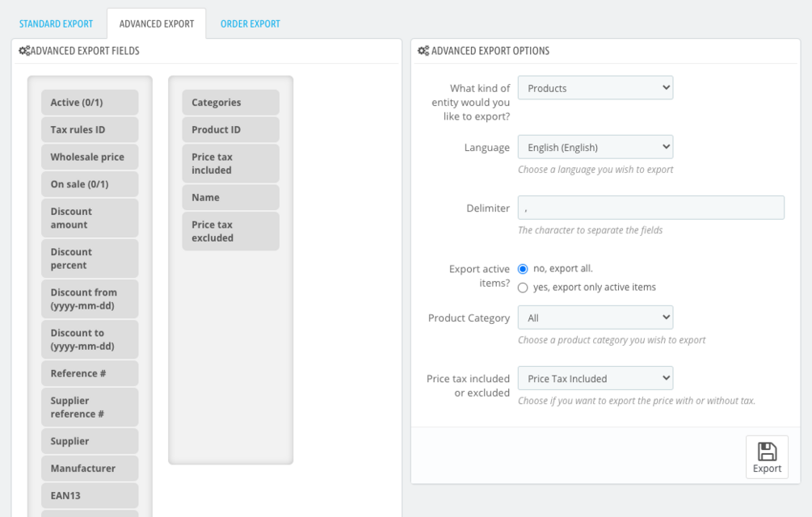Open the Order Export tab
This screenshot has height=517, width=812.
(x=250, y=23)
